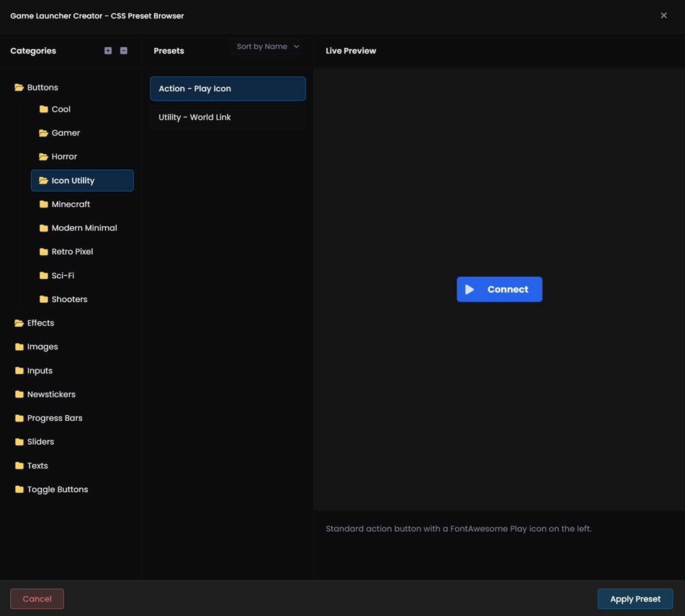
Task: Select the Action – Play Icon preset
Action: tap(227, 88)
